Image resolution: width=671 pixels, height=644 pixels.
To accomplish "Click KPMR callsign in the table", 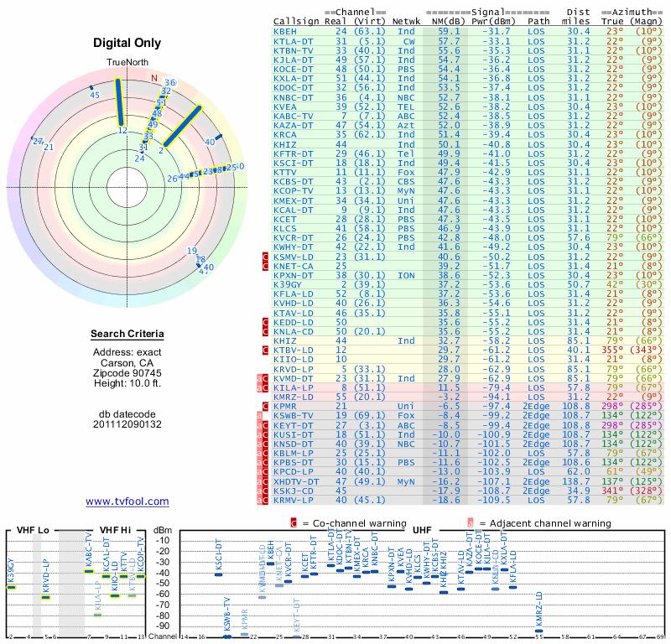I will [285, 406].
